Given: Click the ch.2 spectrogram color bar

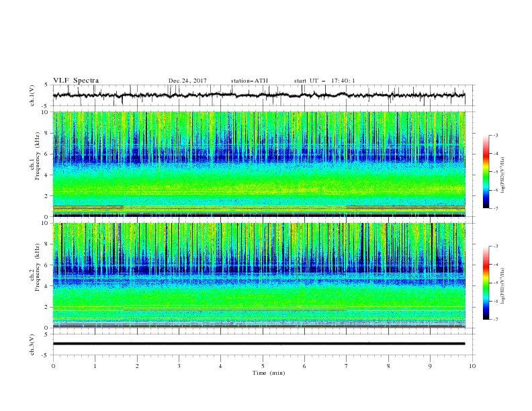Looking at the screenshot, I should tap(486, 283).
